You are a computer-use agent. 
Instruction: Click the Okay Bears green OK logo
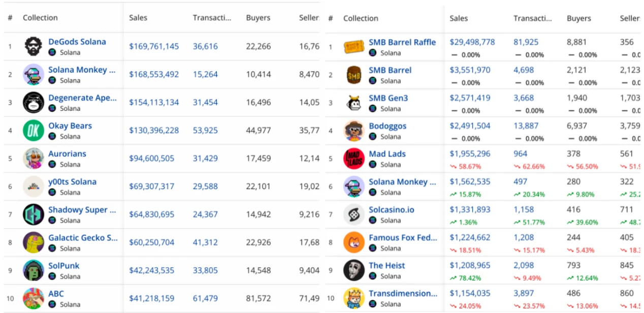34,131
